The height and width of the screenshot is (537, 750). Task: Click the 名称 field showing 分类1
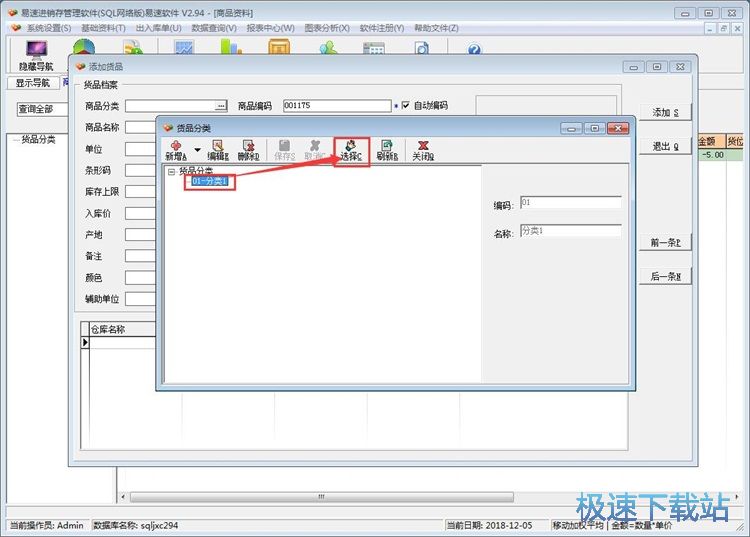(x=571, y=231)
